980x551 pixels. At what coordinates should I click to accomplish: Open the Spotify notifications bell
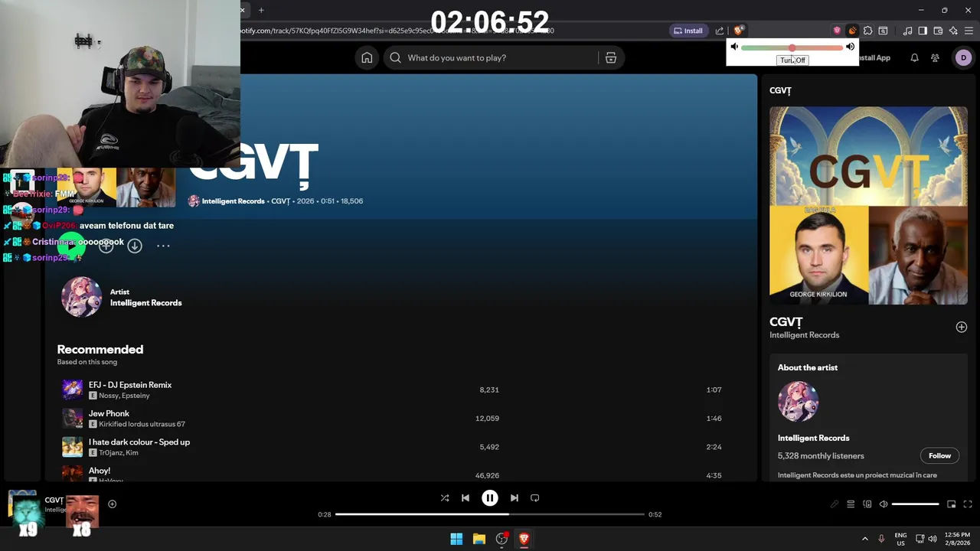point(914,57)
